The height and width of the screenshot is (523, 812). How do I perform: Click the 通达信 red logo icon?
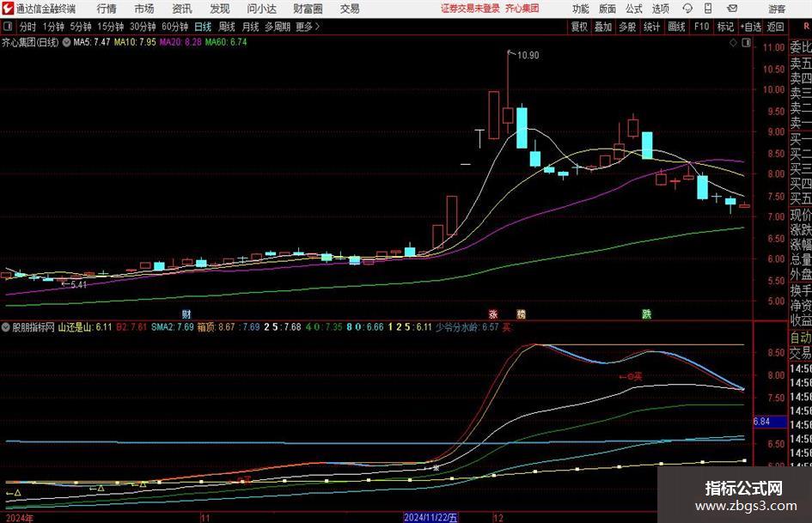point(8,9)
